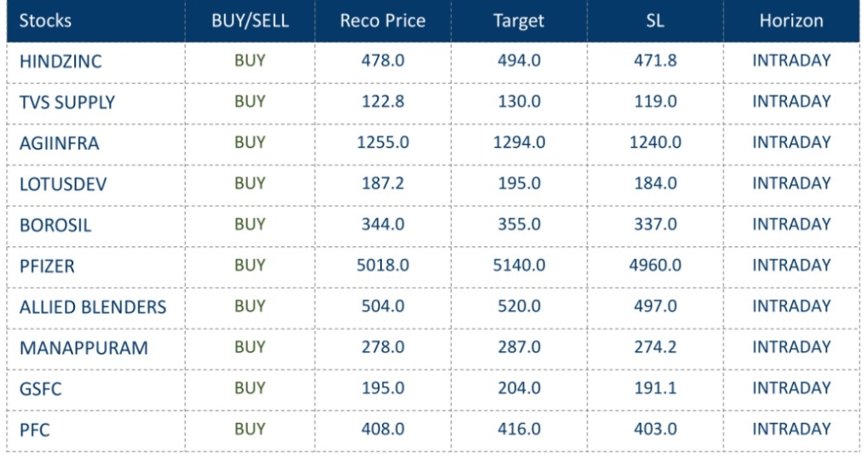Click the BUY/SELL column header
Screen dimensions: 868x457
[250, 20]
